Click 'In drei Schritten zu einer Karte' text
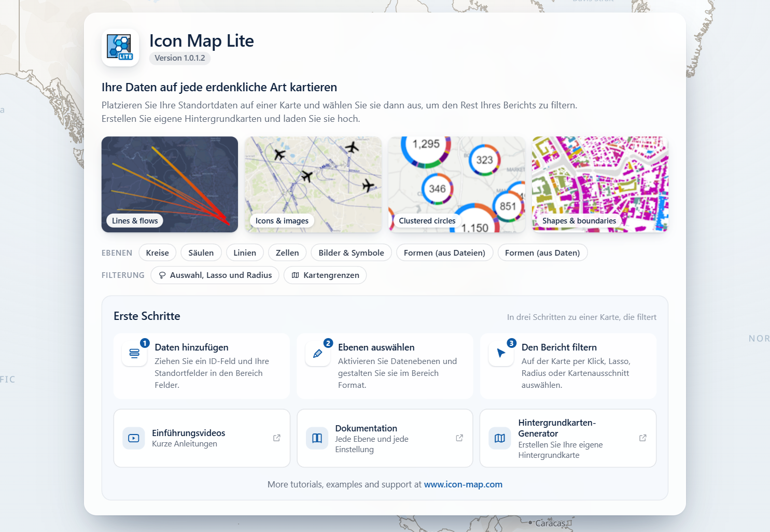770x532 pixels. click(582, 317)
